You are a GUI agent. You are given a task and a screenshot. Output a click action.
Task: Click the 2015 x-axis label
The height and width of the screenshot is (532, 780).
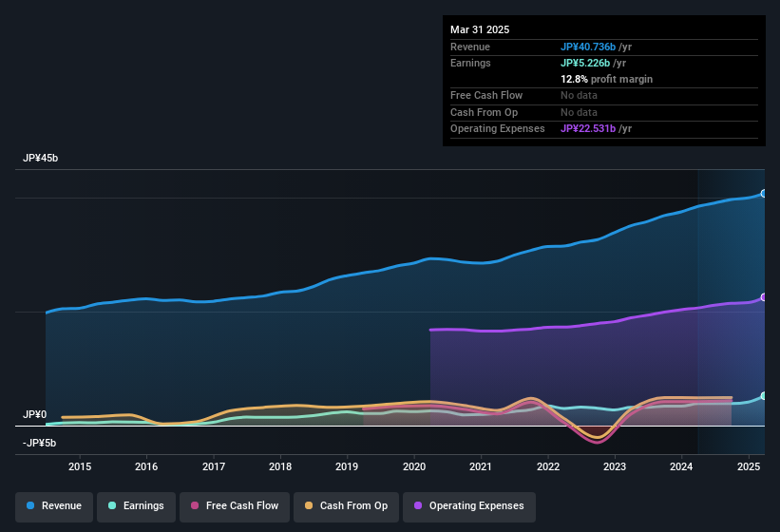pos(80,466)
